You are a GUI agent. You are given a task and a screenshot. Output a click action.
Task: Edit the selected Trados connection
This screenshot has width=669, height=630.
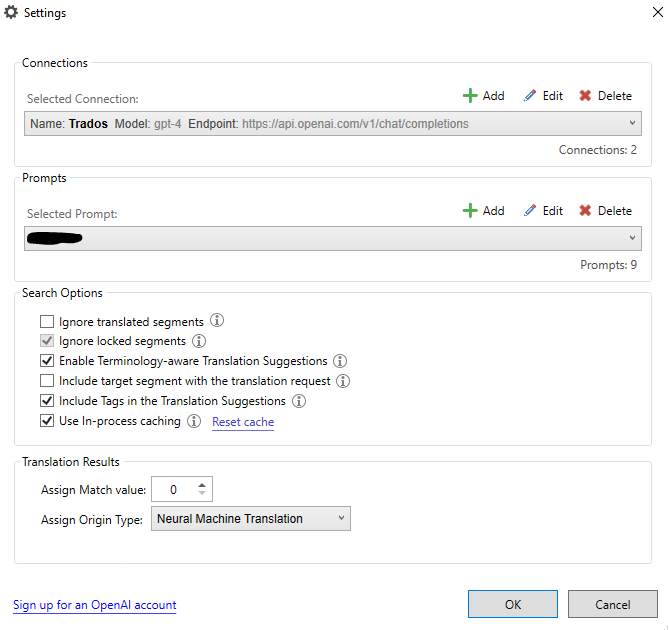(x=543, y=96)
